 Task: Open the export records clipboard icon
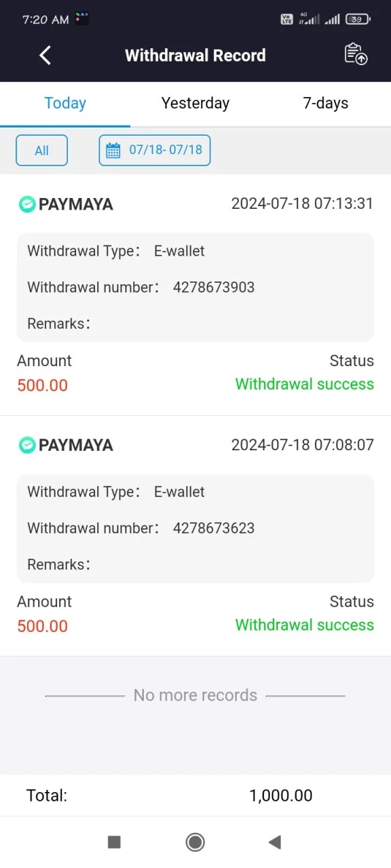pos(356,55)
